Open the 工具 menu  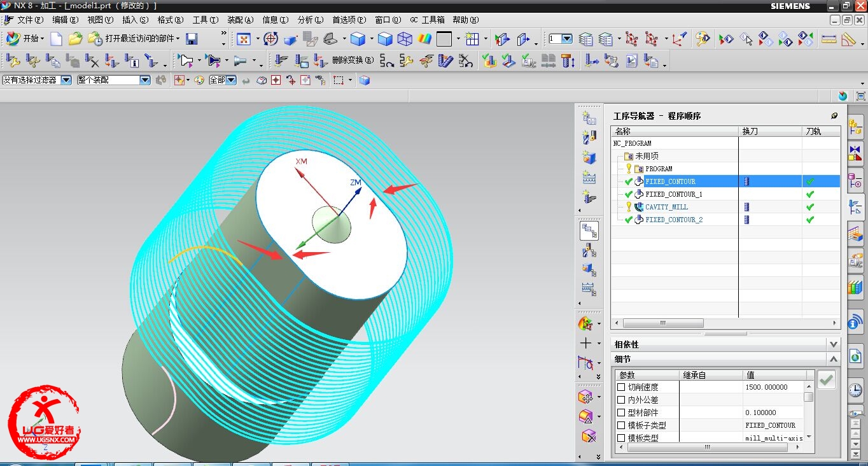click(205, 20)
